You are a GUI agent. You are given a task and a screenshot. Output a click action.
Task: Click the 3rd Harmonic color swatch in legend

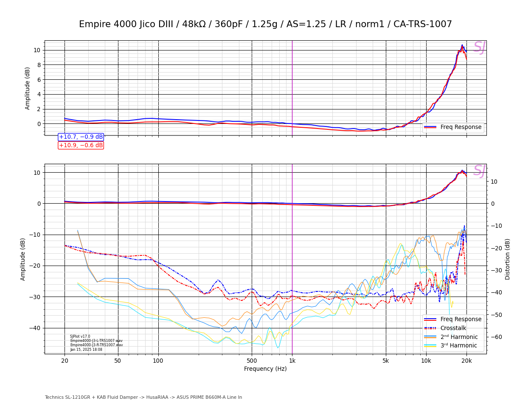click(x=430, y=346)
